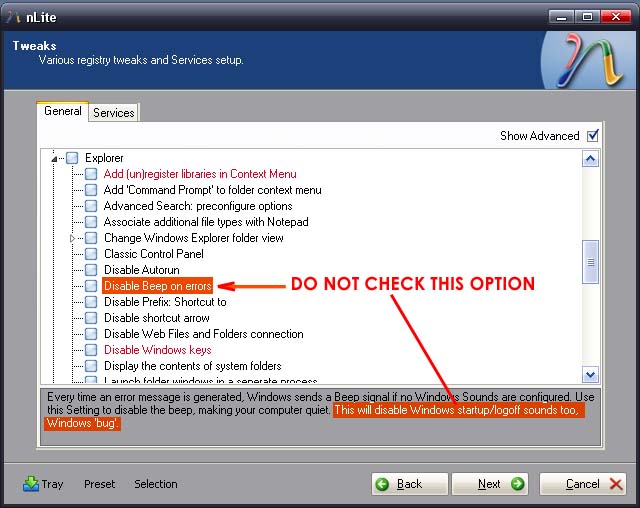The width and height of the screenshot is (640, 508).
Task: Tick the 'Disable Beep on errors' checkbox
Action: point(91,286)
